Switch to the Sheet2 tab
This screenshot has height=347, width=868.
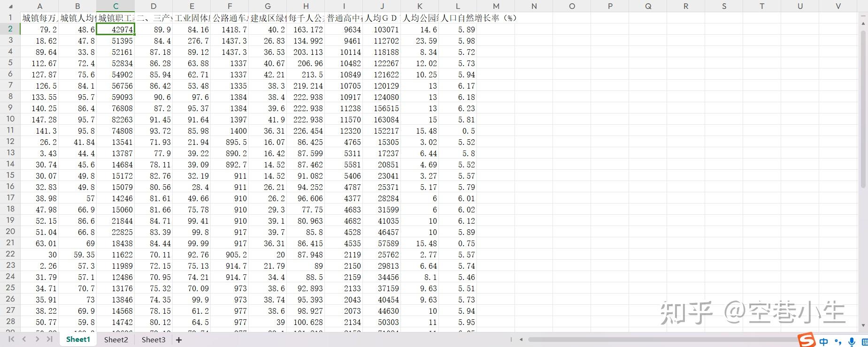pyautogui.click(x=116, y=339)
